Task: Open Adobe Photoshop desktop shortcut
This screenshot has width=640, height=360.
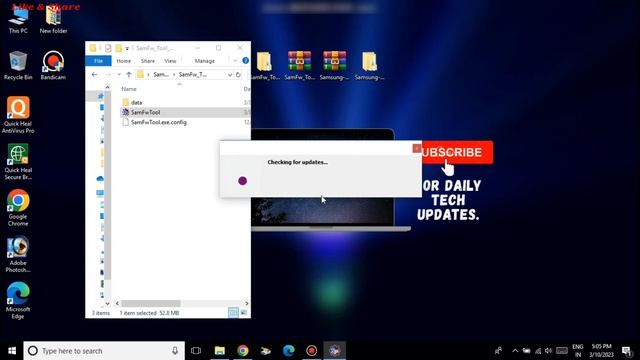Action: pyautogui.click(x=18, y=254)
